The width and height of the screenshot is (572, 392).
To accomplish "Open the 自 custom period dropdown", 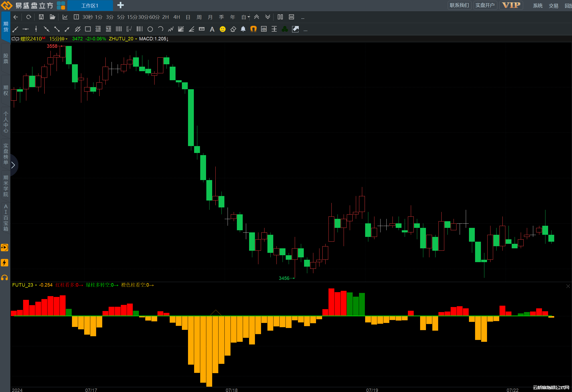I will pos(245,17).
